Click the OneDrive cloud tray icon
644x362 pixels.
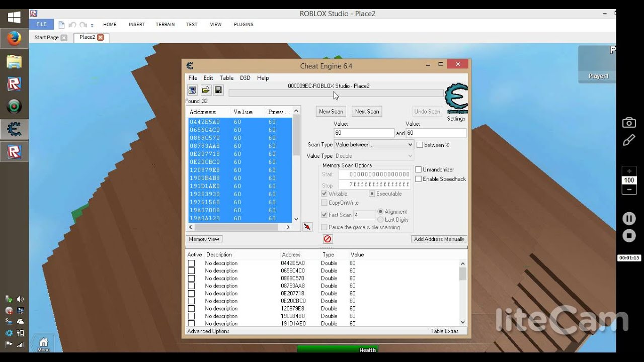pyautogui.click(x=20, y=321)
